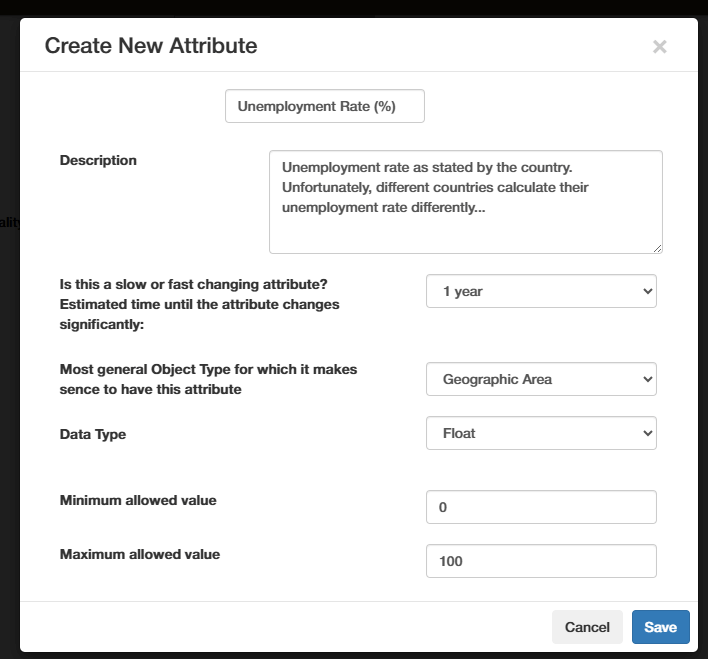
Task: Focus the Minimum allowed value field
Action: tap(541, 507)
